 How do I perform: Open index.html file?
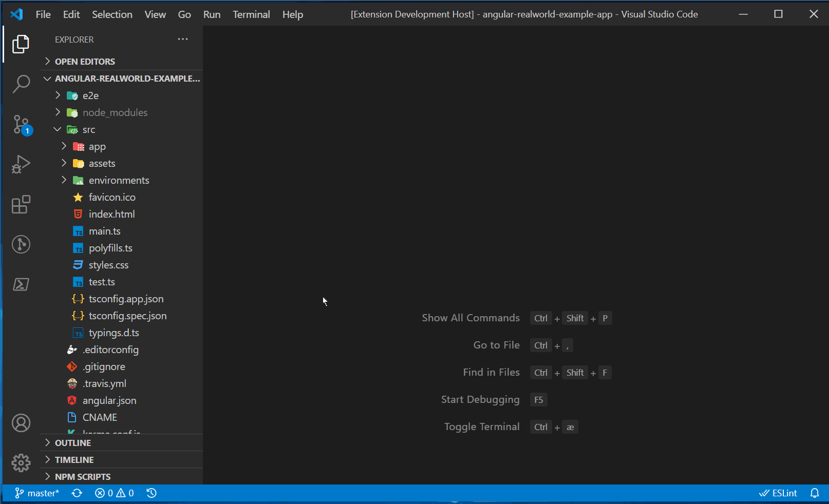pyautogui.click(x=121, y=214)
